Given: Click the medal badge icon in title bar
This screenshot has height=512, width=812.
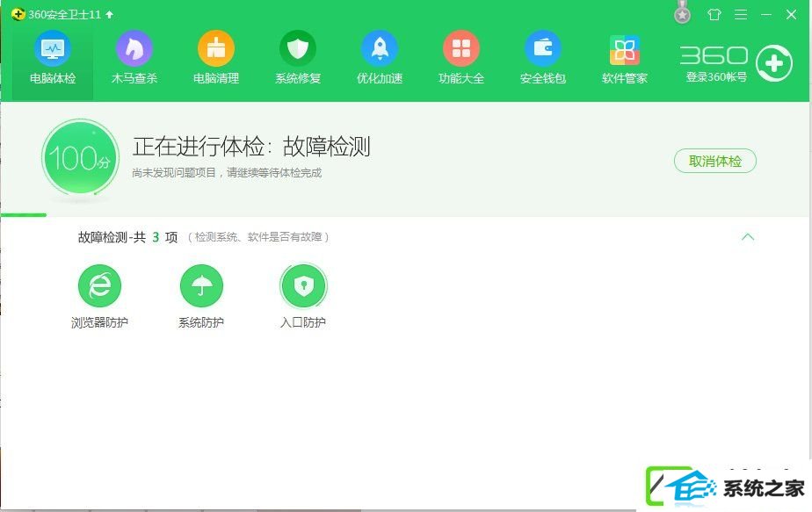Looking at the screenshot, I should coord(683,12).
